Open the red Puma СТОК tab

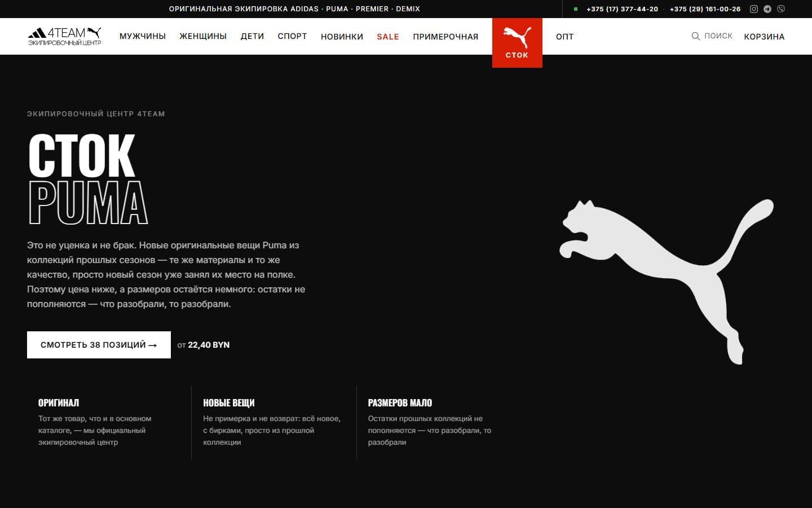[x=517, y=43]
